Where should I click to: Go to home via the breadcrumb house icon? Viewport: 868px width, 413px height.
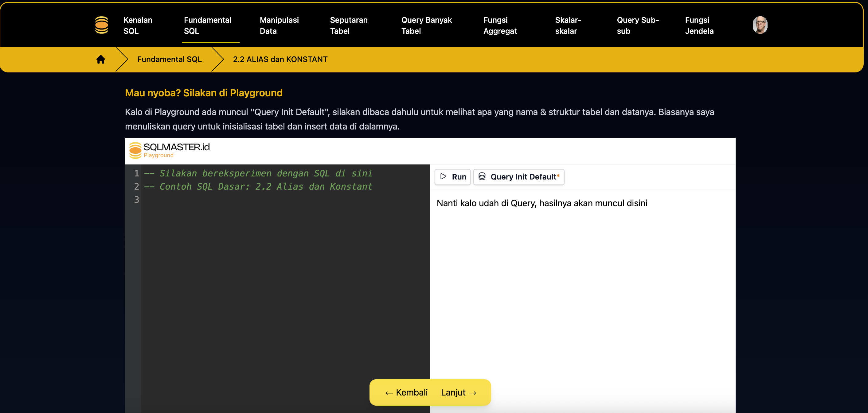coord(101,59)
